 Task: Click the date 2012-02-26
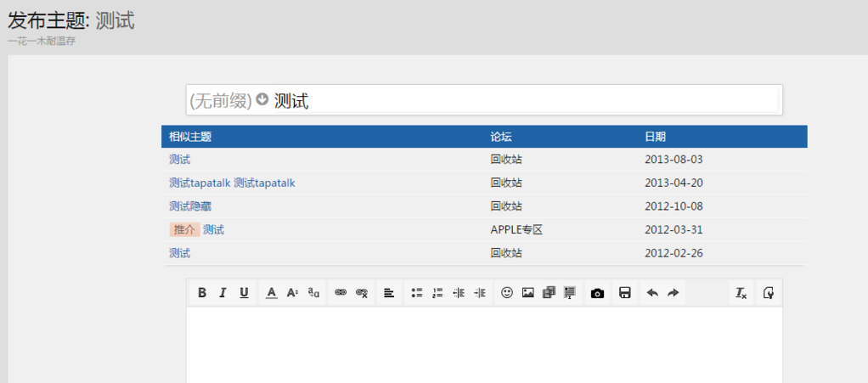tap(674, 253)
